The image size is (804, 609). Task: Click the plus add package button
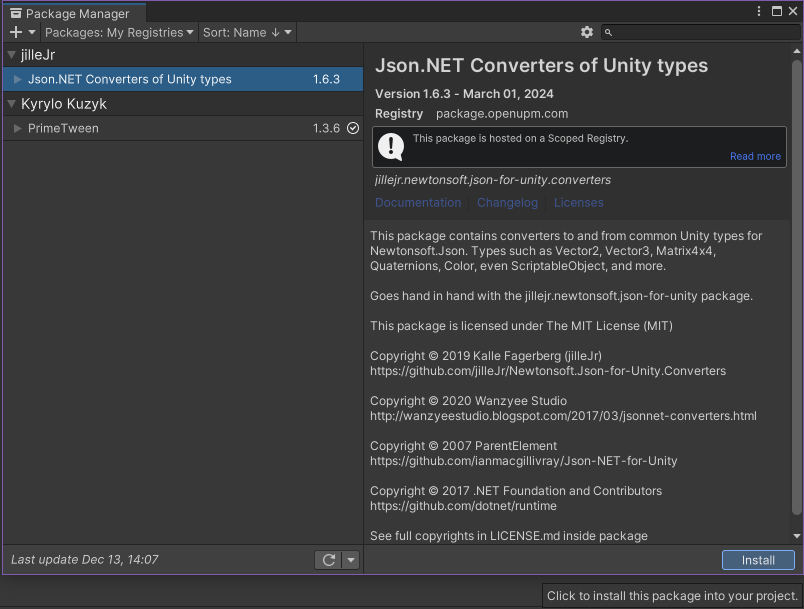[16, 32]
